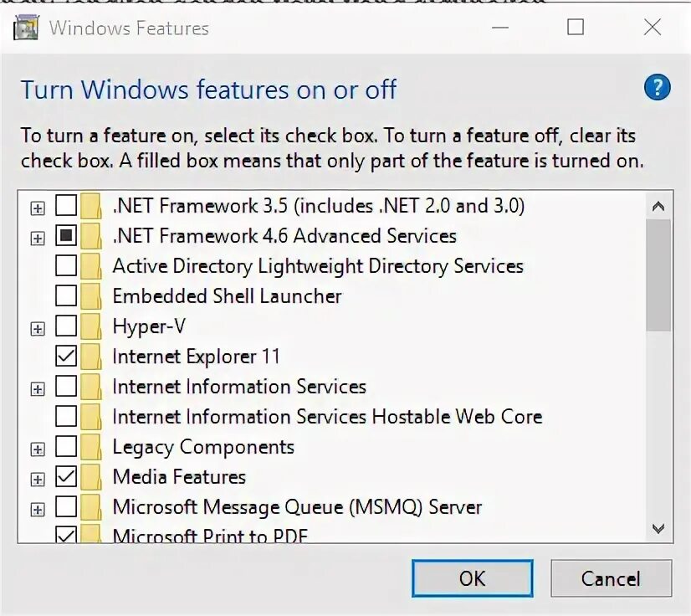The image size is (691, 616).
Task: Expand the Legacy Components node
Action: [x=38, y=449]
